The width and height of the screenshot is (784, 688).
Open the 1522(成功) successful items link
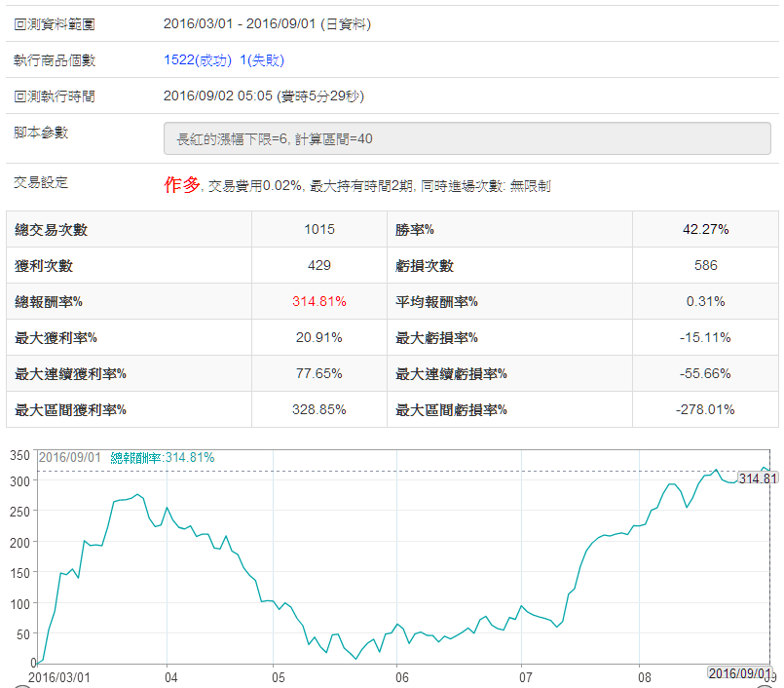pos(198,60)
